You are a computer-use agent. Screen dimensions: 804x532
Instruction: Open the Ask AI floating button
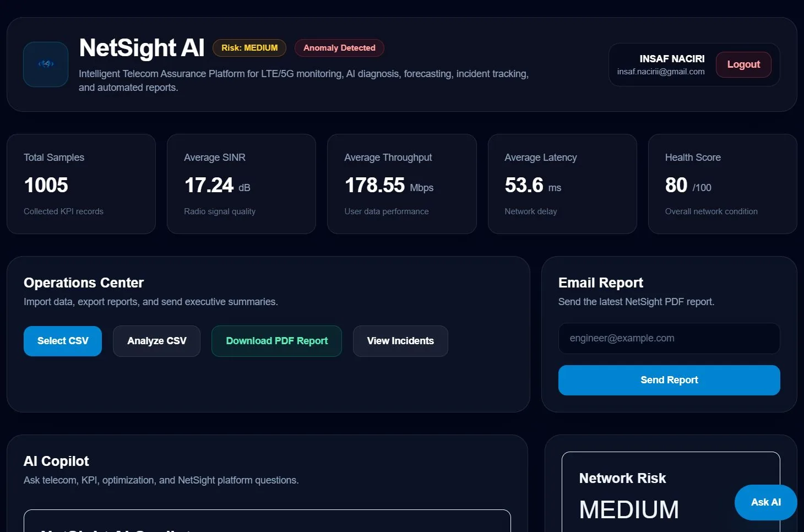[765, 502]
